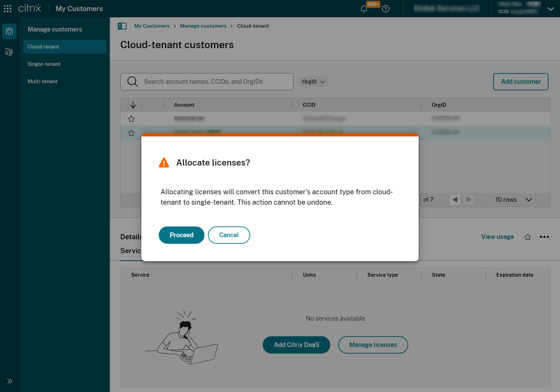Navigate to Multi-tenant customers
560x392 pixels.
point(42,81)
